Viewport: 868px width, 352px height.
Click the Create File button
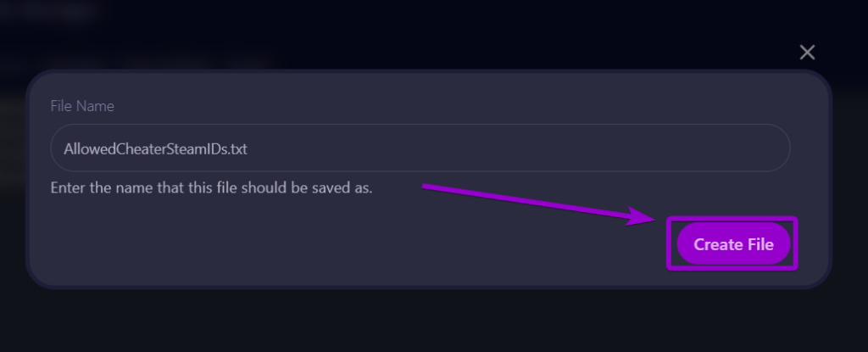(733, 244)
